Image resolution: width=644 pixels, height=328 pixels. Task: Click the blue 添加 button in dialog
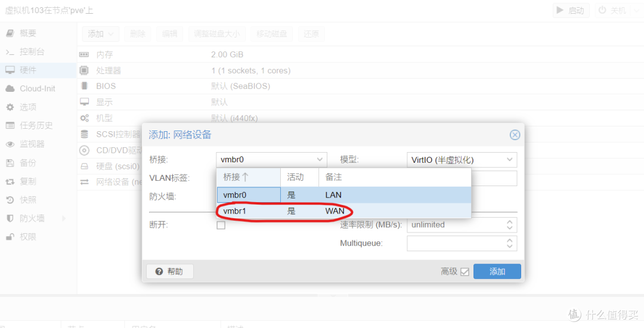click(x=497, y=271)
